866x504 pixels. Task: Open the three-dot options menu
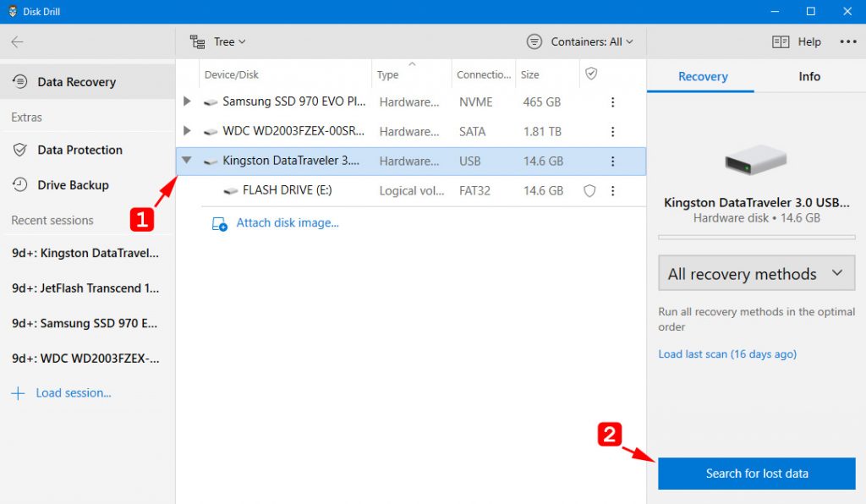pyautogui.click(x=849, y=41)
